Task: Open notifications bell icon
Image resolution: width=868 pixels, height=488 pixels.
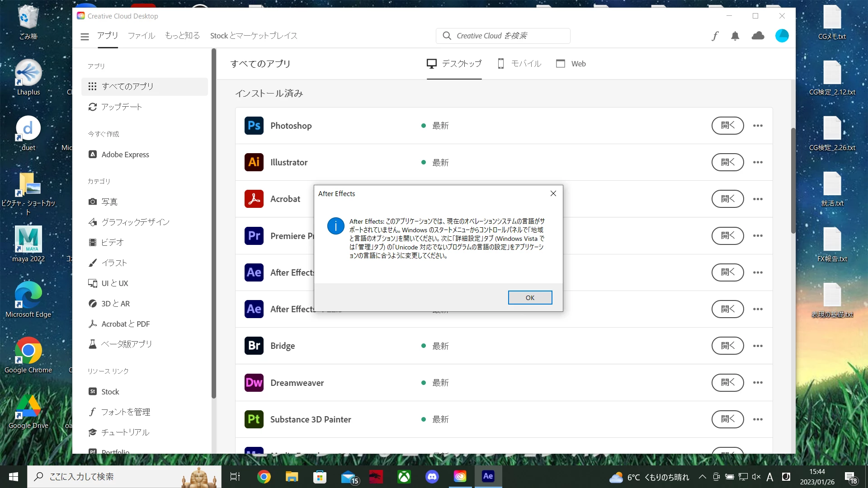Action: click(735, 36)
